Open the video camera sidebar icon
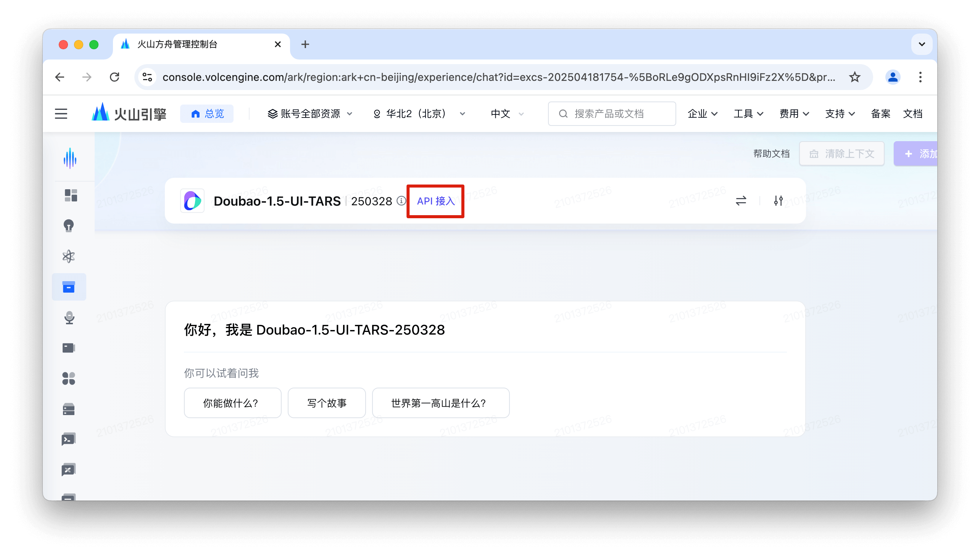Viewport: 980px width, 557px height. point(69,348)
